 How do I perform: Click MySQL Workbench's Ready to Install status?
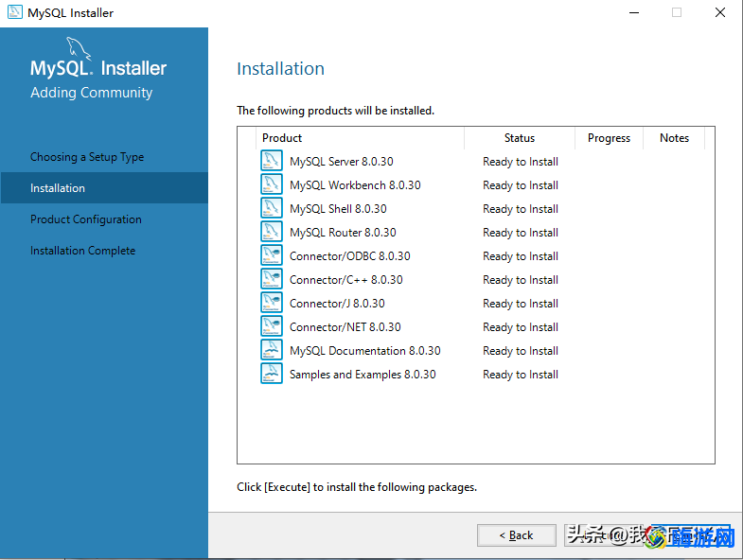click(x=521, y=185)
